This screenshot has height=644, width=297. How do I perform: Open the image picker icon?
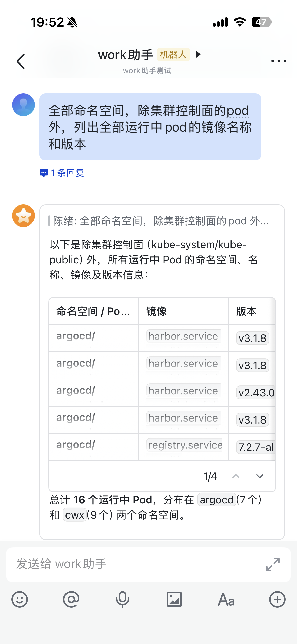pos(175,600)
